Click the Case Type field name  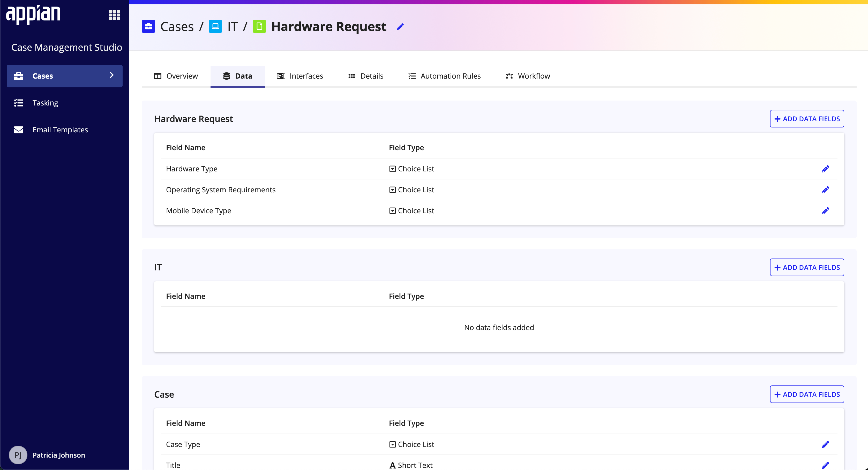pyautogui.click(x=183, y=444)
